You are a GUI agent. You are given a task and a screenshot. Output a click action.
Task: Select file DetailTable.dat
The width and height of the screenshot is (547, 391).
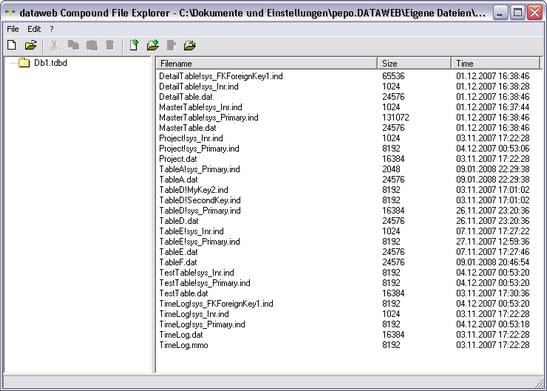(186, 97)
